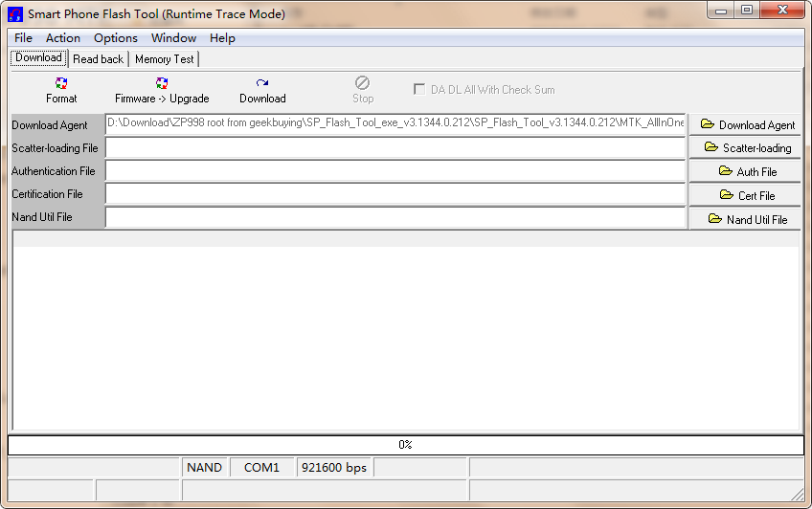Open the Help menu

click(x=222, y=37)
